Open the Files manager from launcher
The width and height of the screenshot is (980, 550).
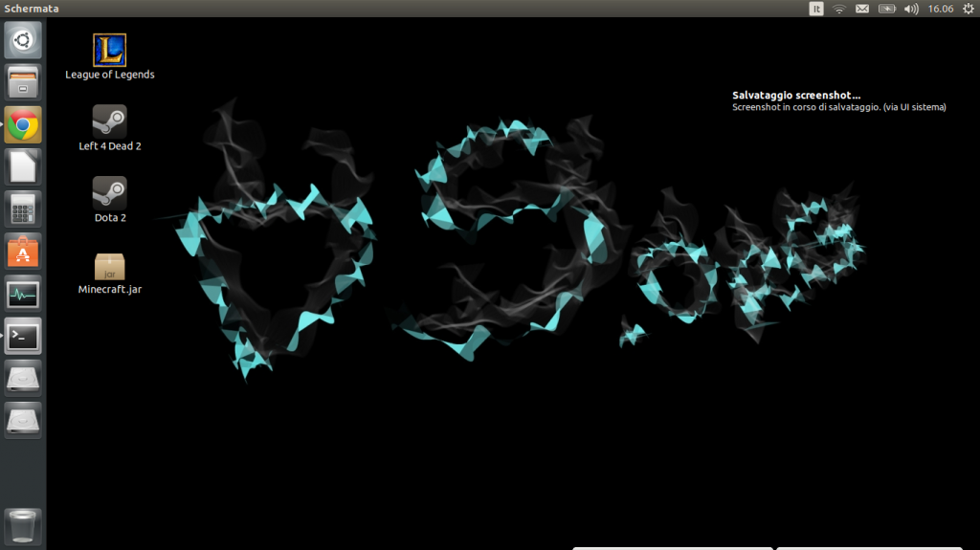point(23,82)
